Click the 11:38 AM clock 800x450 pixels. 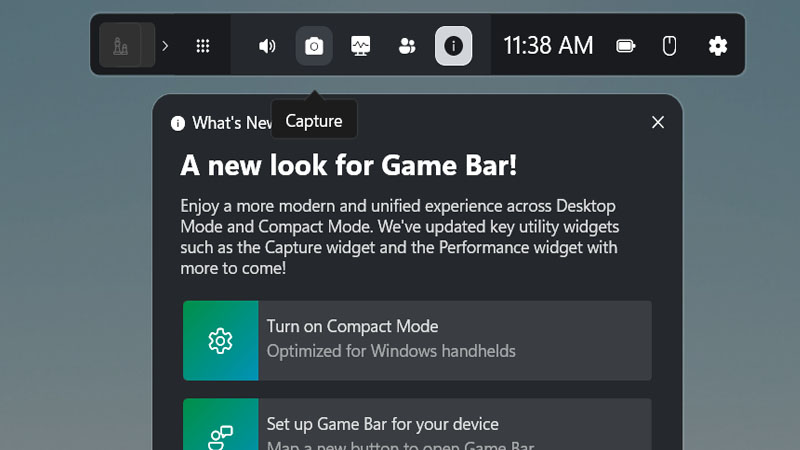pos(548,46)
